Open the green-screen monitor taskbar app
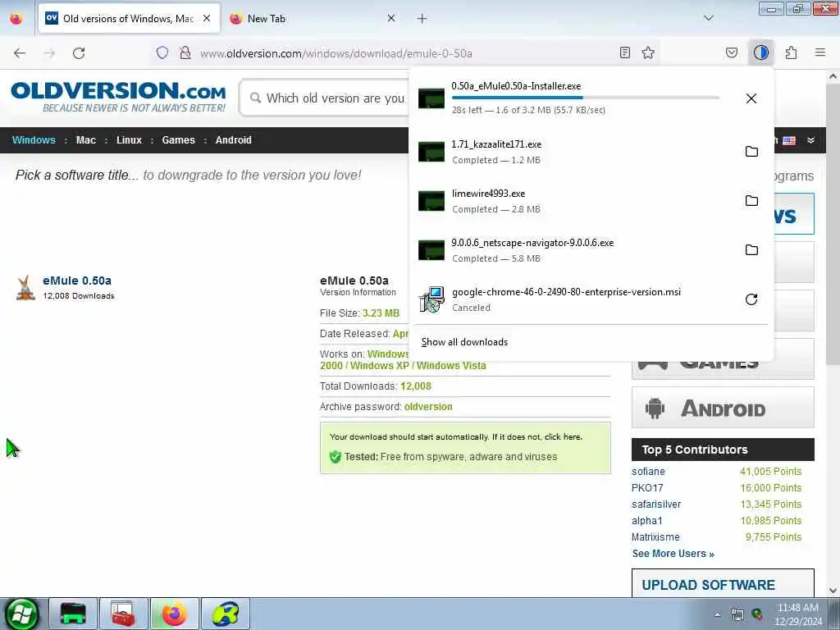Image resolution: width=840 pixels, height=630 pixels. pyautogui.click(x=73, y=614)
